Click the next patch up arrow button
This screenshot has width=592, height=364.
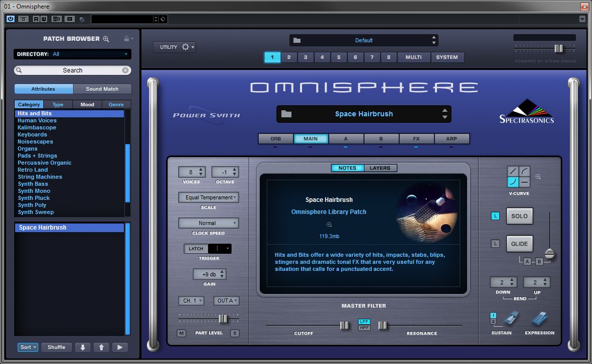point(101,347)
